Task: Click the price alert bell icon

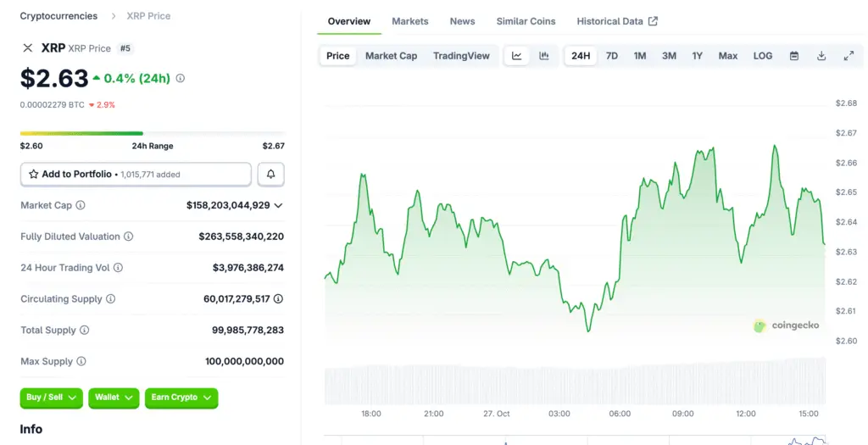Action: tap(271, 174)
